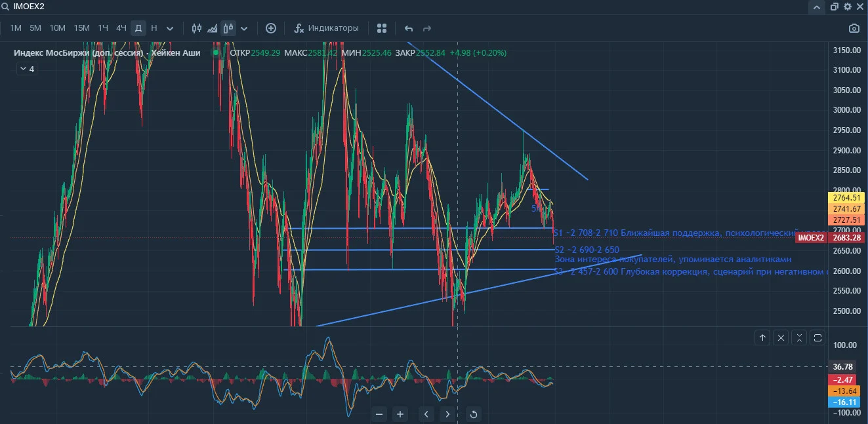Open the Индикаторы indicators menu
868x424 pixels.
click(x=327, y=28)
